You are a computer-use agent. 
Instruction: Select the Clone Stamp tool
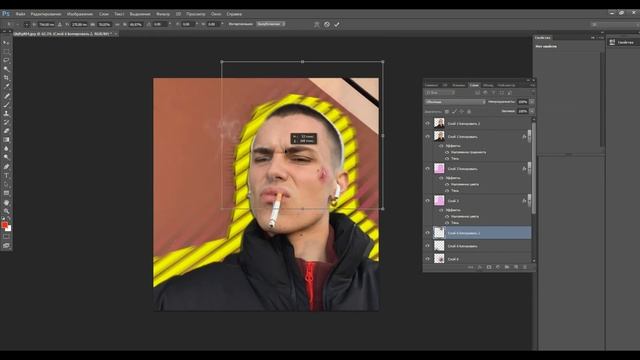click(x=6, y=114)
